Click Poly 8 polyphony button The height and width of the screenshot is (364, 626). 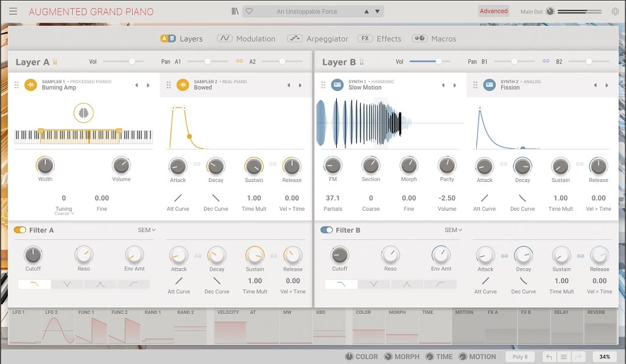[x=520, y=357]
